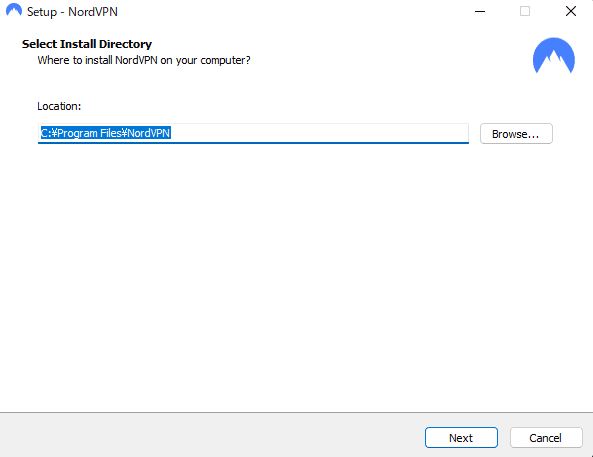593x457 pixels.
Task: Click the Next button
Action: (461, 438)
